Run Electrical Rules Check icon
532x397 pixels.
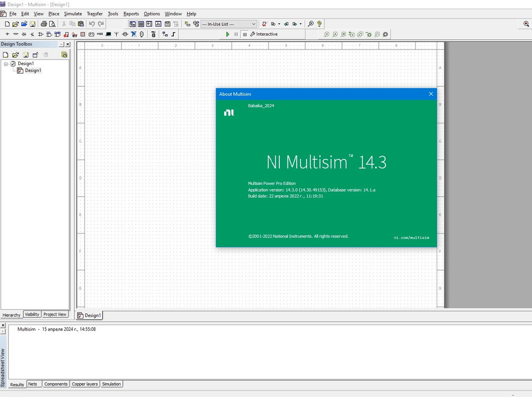pos(265,24)
